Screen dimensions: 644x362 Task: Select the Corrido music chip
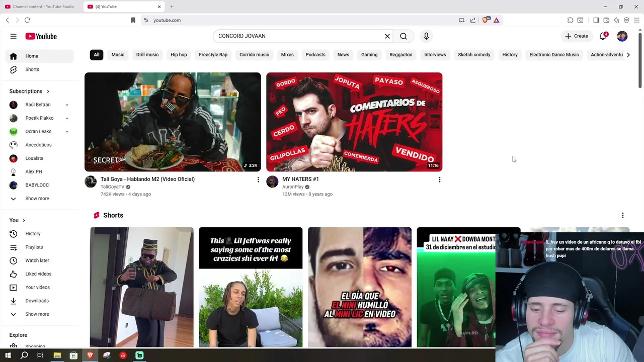point(254,55)
